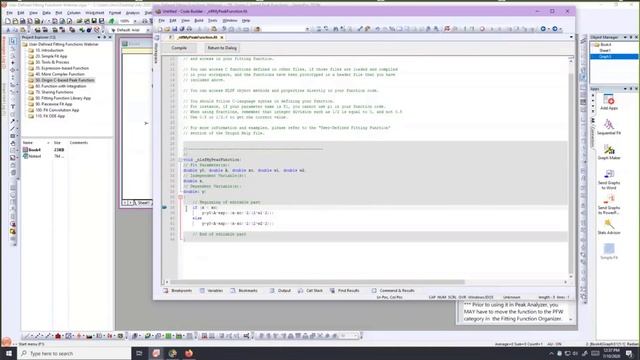Click the Windows search box
The width and height of the screenshot is (640, 360).
click(74, 353)
